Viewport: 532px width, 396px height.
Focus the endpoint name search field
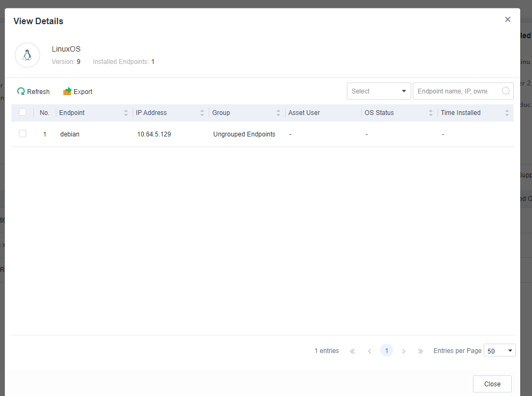(x=456, y=91)
